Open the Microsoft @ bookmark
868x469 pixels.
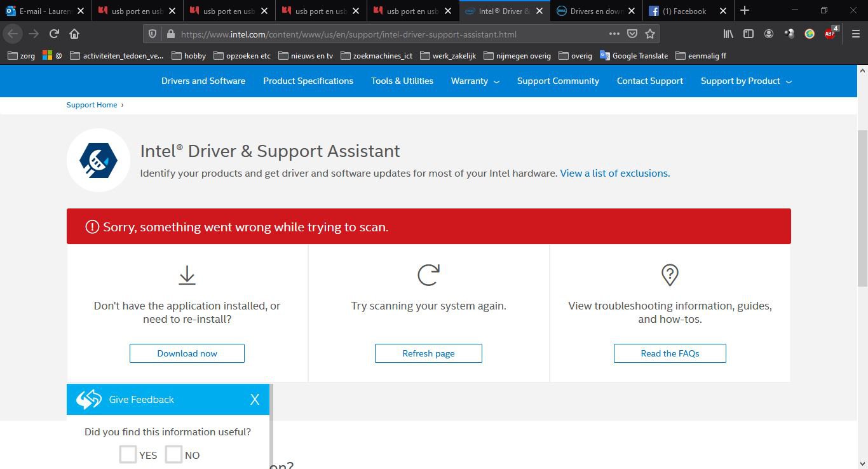[x=52, y=55]
